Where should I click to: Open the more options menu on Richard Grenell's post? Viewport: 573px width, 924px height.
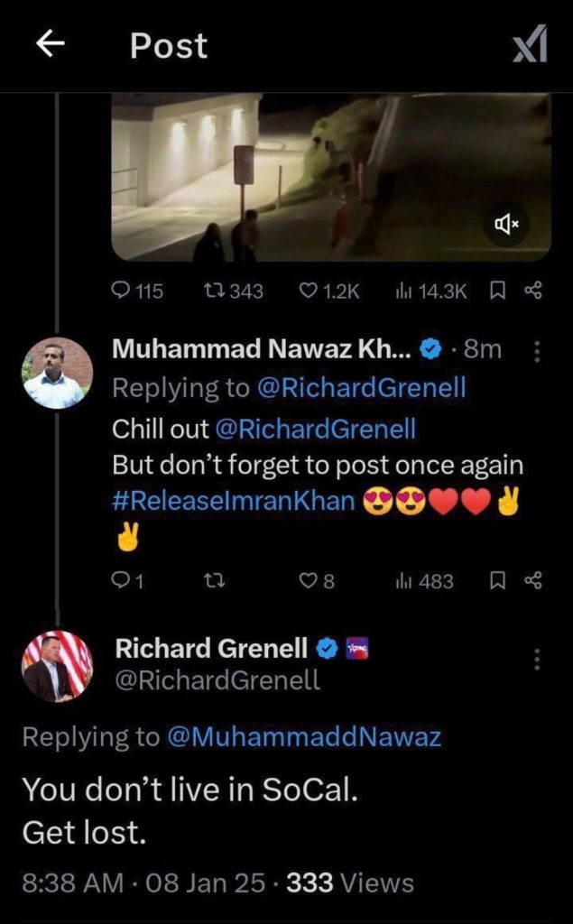click(536, 659)
